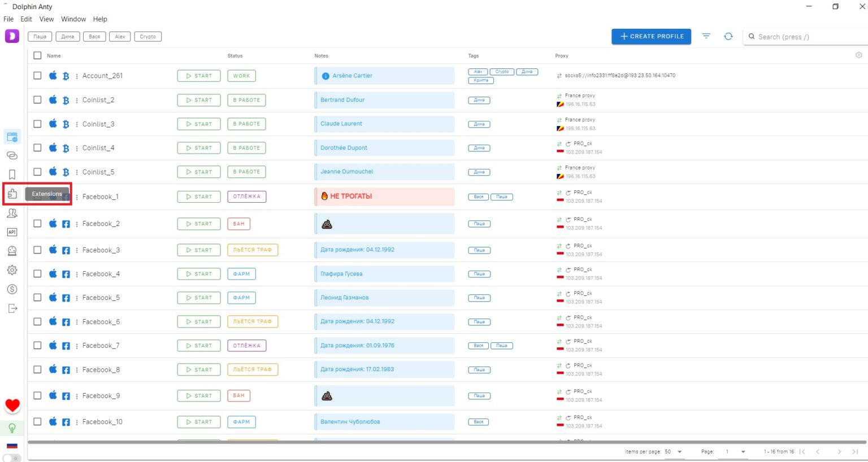Image resolution: width=868 pixels, height=462 pixels.
Task: Click the refresh icon next to filter
Action: click(728, 36)
